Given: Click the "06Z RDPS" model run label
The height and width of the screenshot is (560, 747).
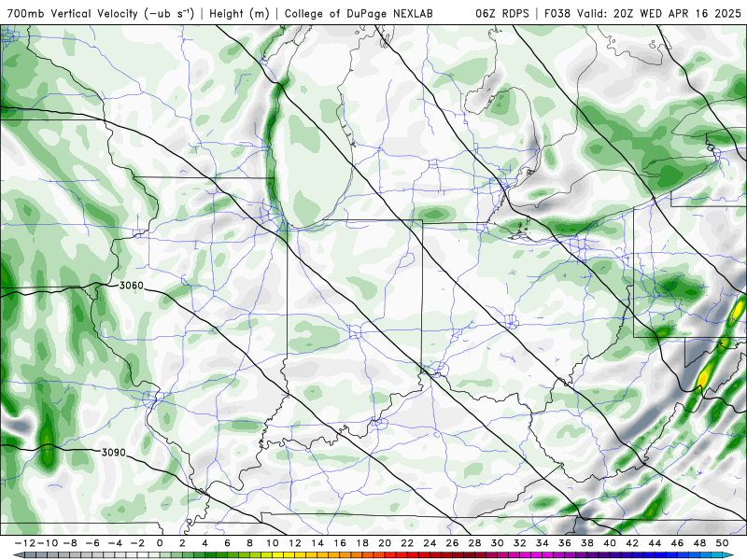Looking at the screenshot, I should (x=502, y=14).
